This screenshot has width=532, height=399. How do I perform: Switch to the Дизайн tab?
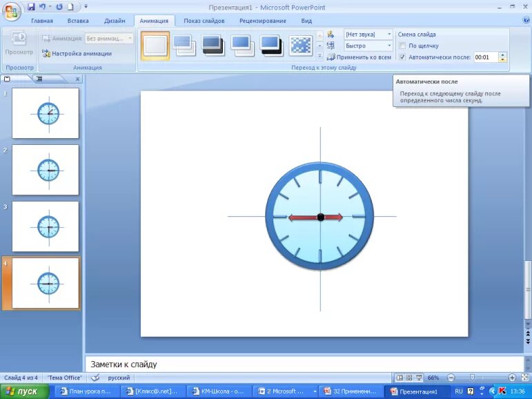[115, 21]
